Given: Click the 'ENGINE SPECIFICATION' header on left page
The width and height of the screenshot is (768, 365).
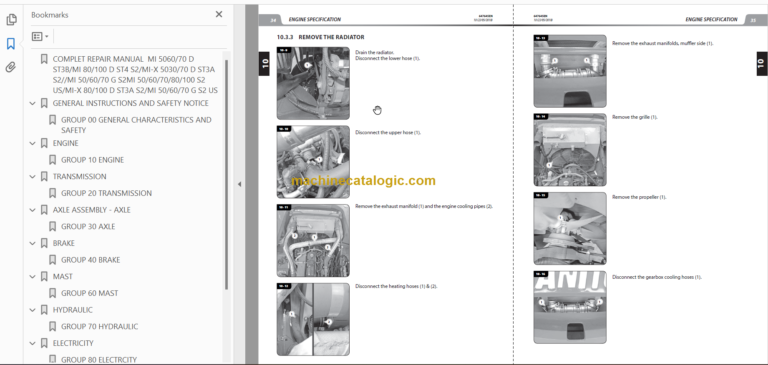Looking at the screenshot, I should (314, 20).
